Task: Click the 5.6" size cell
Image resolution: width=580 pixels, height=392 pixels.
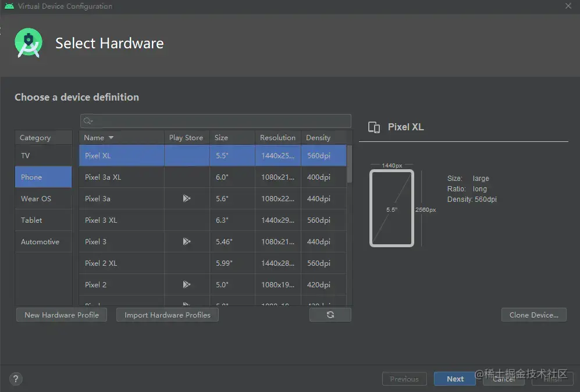Action: [232, 198]
